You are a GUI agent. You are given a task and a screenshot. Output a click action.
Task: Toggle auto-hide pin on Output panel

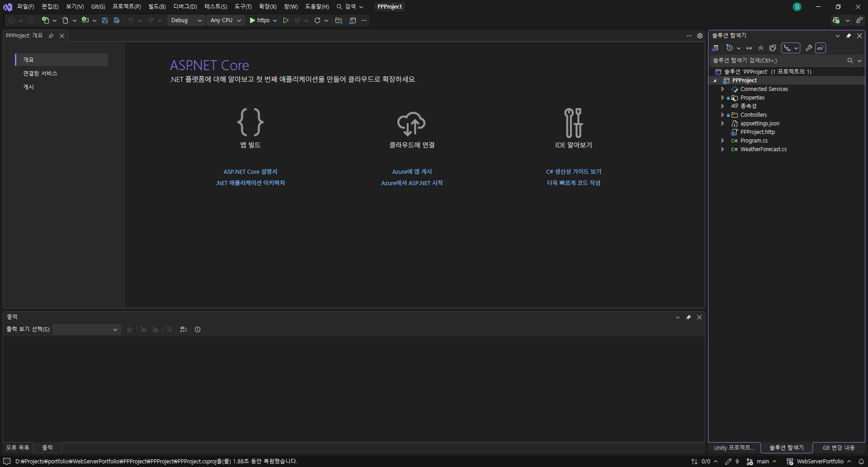689,317
